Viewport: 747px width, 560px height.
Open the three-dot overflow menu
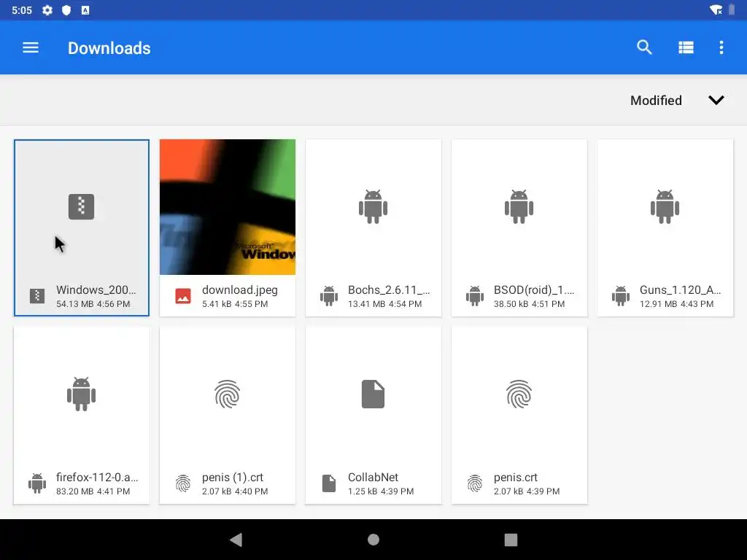coord(721,47)
